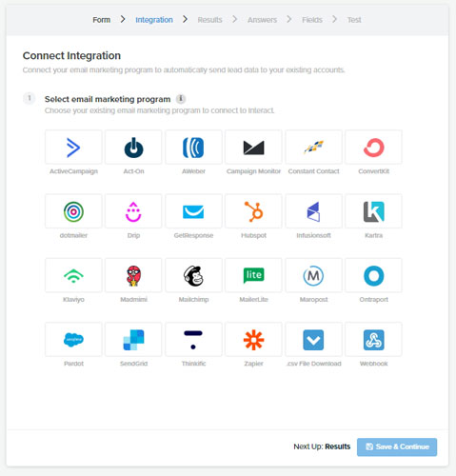Click the ConvertKit text label
This screenshot has width=456, height=476.
[373, 171]
